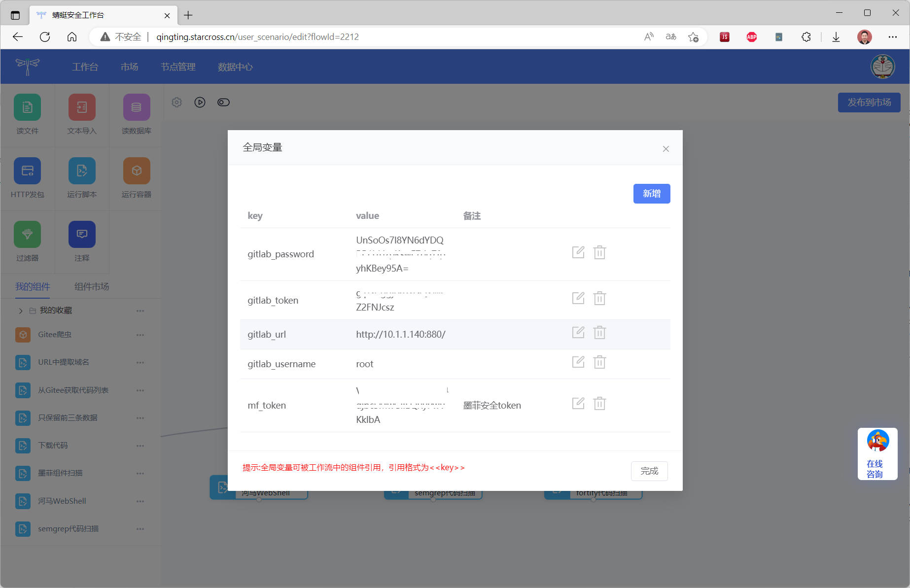The height and width of the screenshot is (588, 910).
Task: Open the Gitee爬虫 options ellipsis menu
Action: click(x=140, y=335)
